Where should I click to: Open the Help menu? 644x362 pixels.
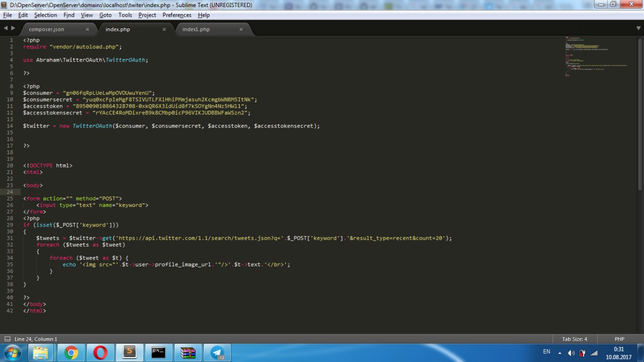204,15
